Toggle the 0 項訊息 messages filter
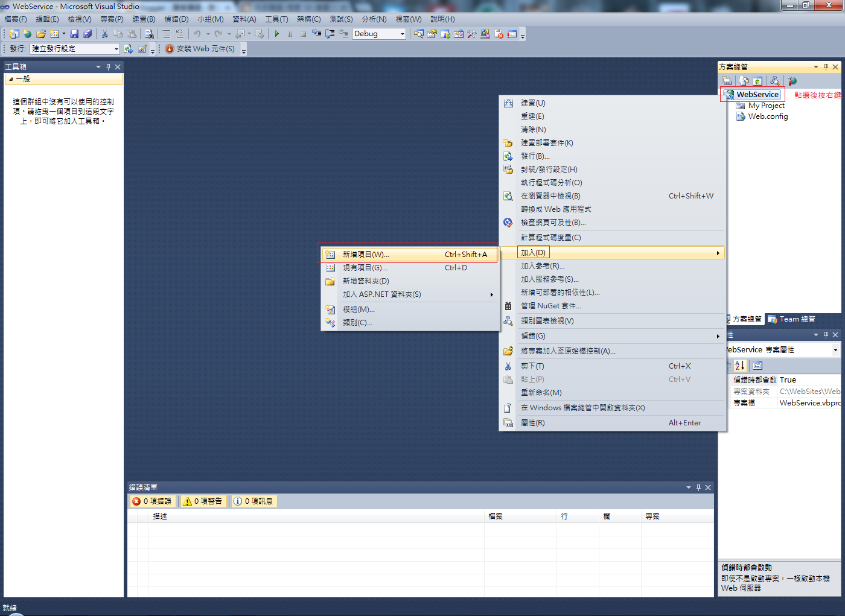This screenshot has width=845, height=616. (254, 501)
